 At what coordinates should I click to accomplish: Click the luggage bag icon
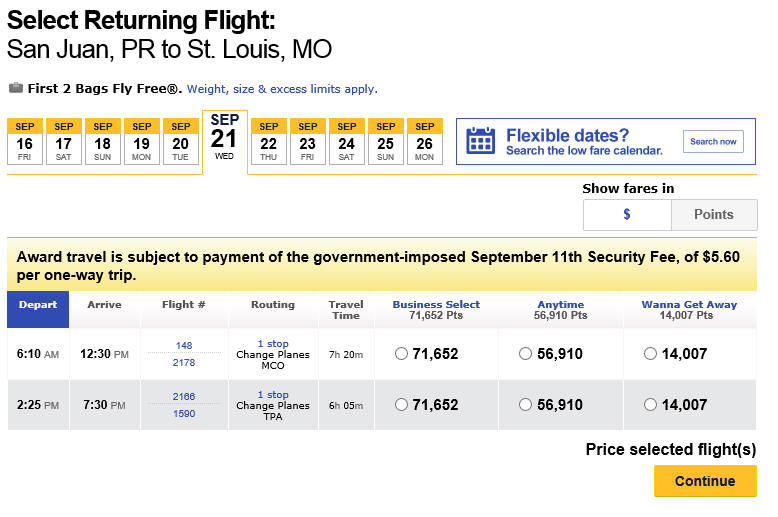point(16,88)
